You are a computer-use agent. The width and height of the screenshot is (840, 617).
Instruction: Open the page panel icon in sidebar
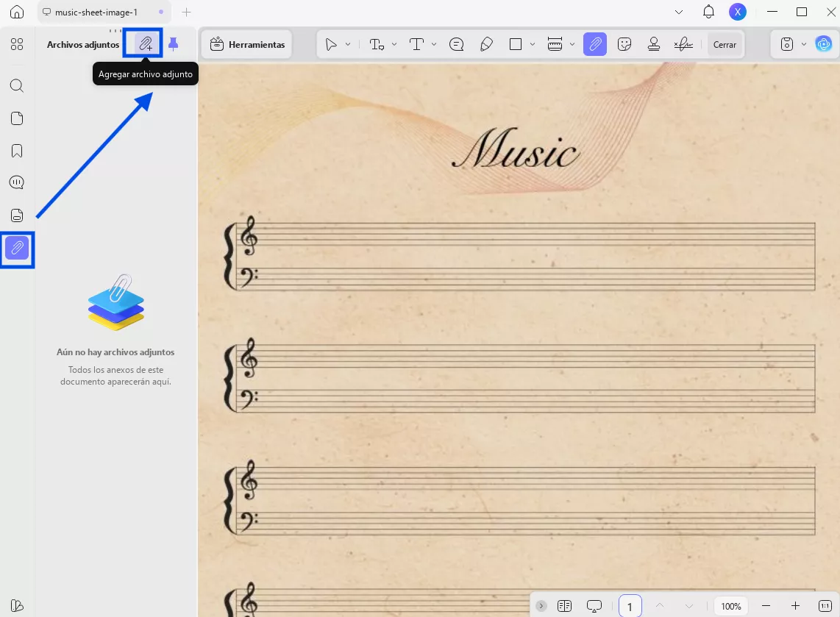(17, 118)
